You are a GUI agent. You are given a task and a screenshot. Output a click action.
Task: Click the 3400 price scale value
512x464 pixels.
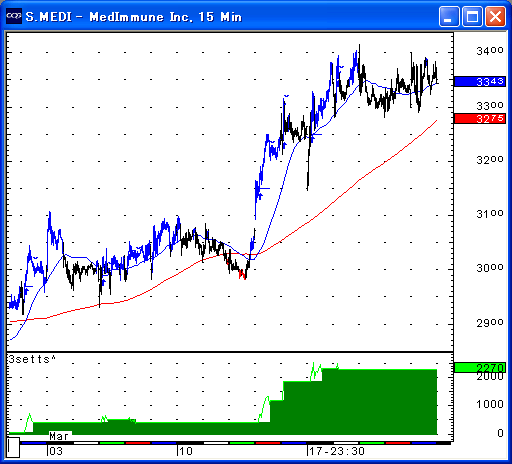click(490, 51)
